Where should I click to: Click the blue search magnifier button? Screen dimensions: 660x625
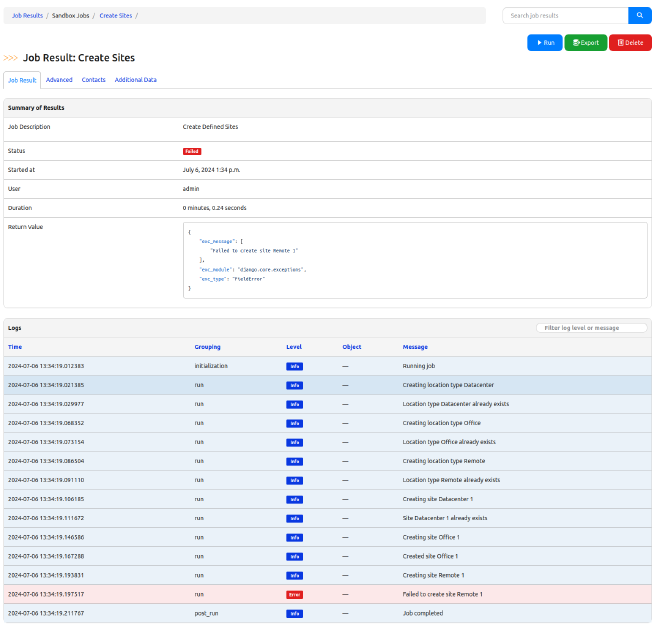(639, 16)
